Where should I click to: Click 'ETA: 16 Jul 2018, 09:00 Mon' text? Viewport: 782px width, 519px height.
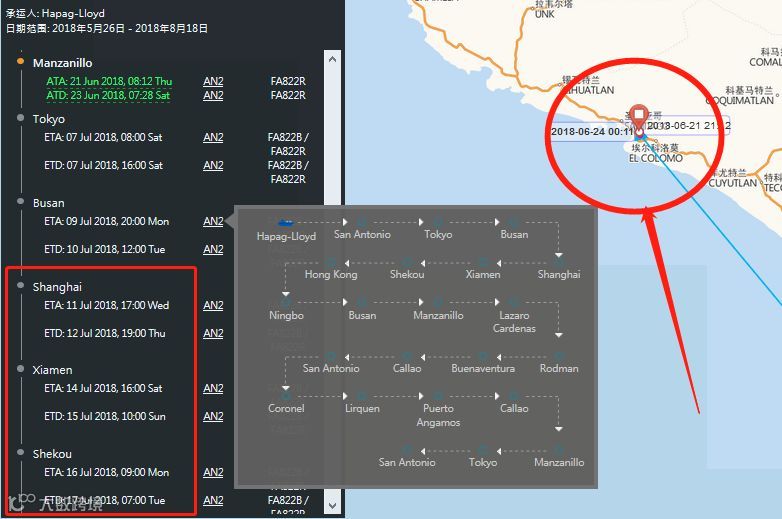106,472
